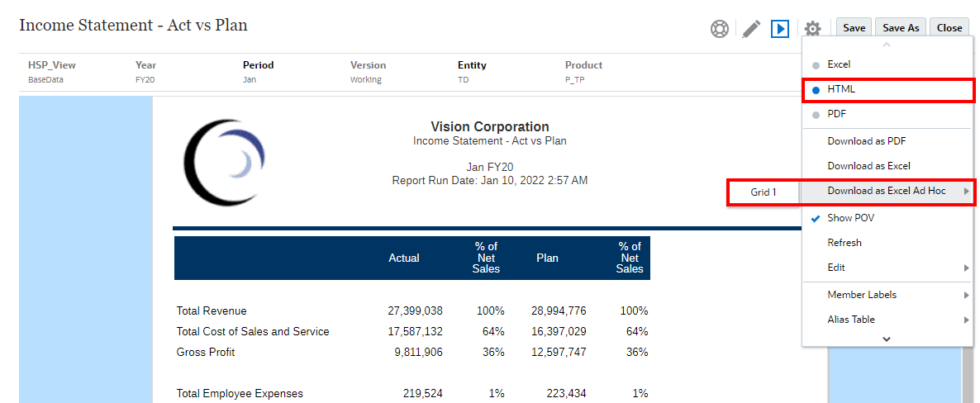Expand the Download as Excel Ad Hoc submenu
The width and height of the screenshot is (980, 403).
pyautogui.click(x=966, y=192)
